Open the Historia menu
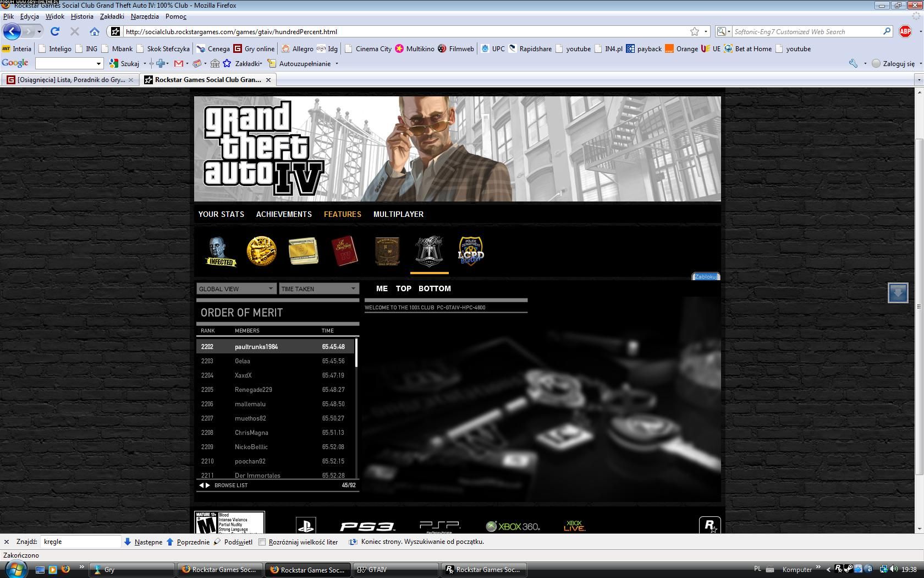Image resolution: width=924 pixels, height=578 pixels. pos(82,17)
